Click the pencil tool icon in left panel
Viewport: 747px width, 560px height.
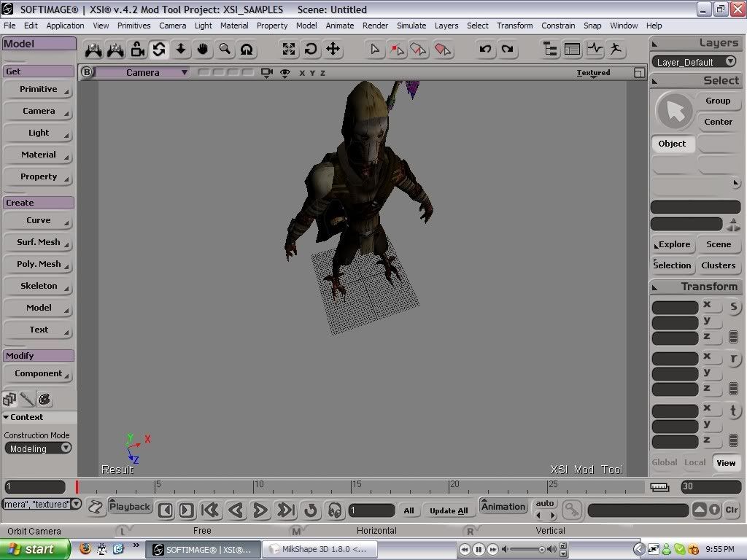point(27,399)
